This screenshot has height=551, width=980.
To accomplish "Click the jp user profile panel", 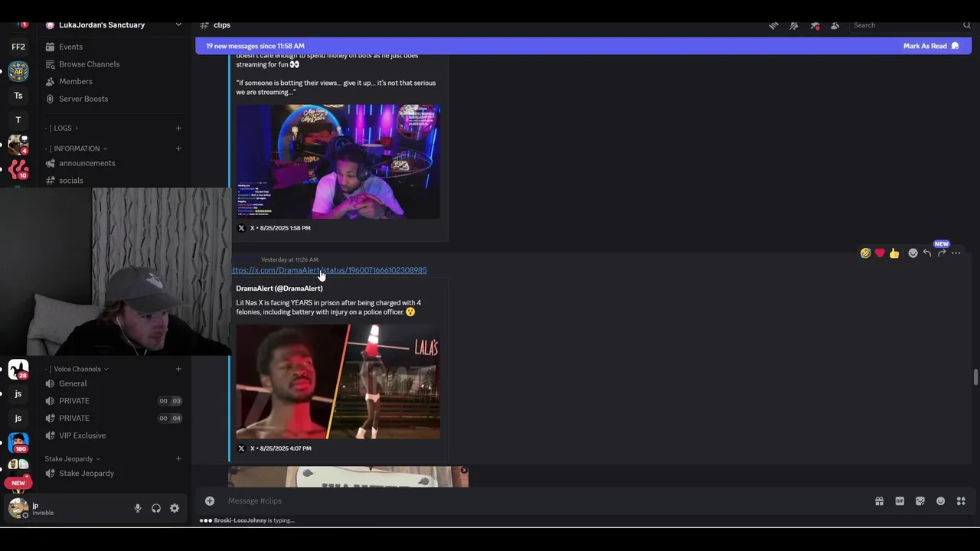I will pos(67,508).
